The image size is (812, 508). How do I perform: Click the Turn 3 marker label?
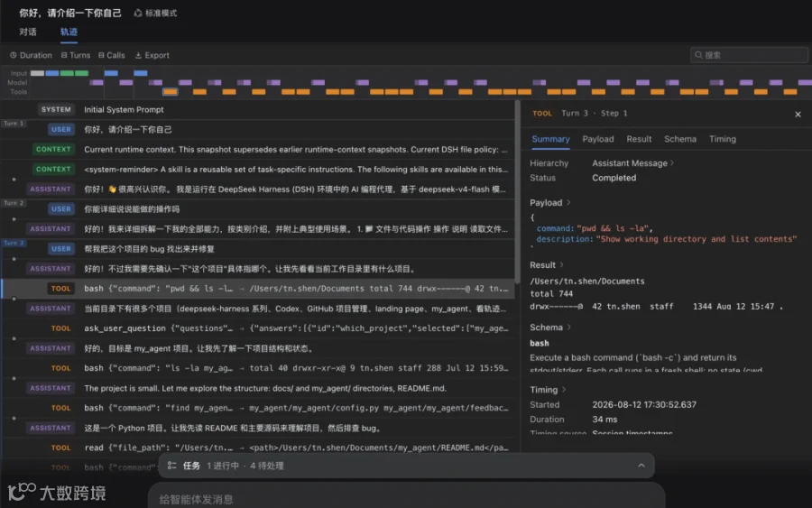click(14, 243)
